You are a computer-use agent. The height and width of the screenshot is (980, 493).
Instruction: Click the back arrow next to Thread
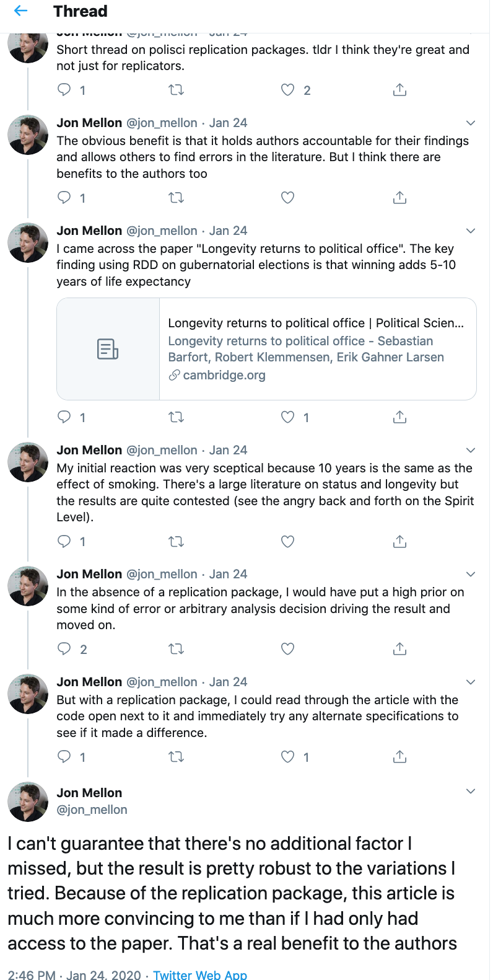[21, 11]
